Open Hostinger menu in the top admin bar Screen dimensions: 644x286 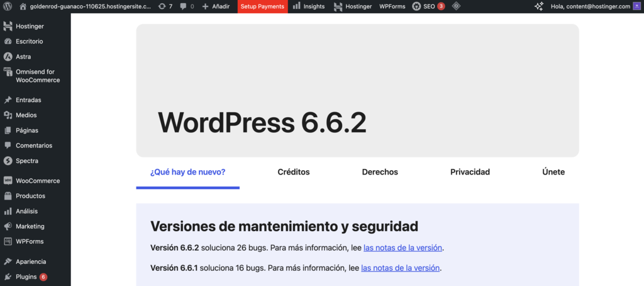click(352, 6)
